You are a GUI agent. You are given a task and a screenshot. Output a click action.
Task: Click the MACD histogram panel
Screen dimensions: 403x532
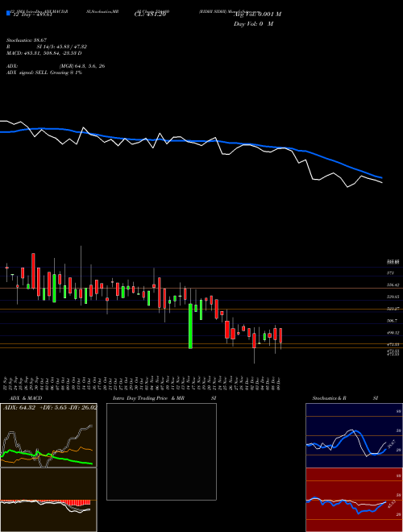48,500
